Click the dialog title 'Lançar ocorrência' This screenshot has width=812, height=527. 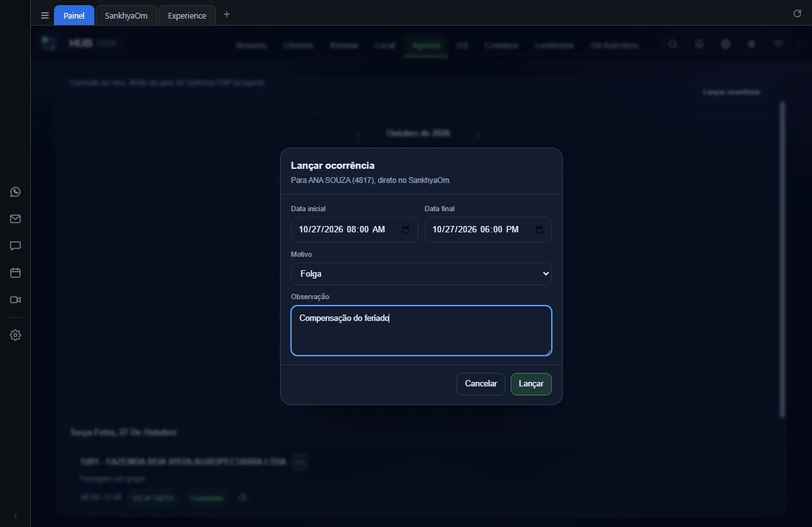coord(333,166)
